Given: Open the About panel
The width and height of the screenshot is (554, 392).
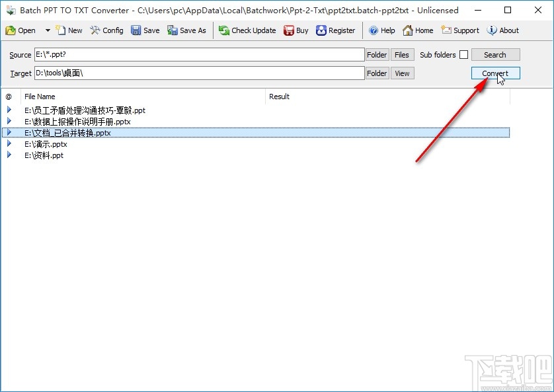Looking at the screenshot, I should point(503,30).
